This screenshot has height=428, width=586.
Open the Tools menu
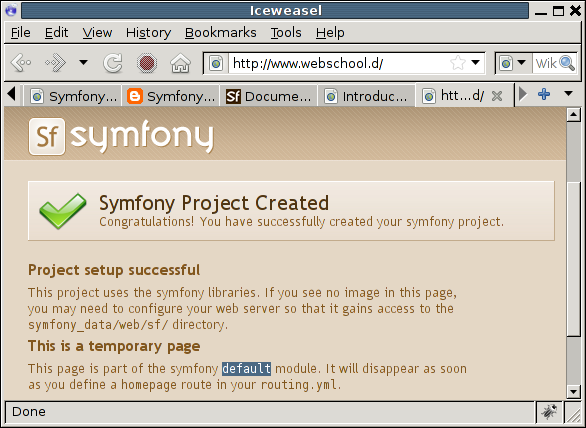tap(286, 33)
